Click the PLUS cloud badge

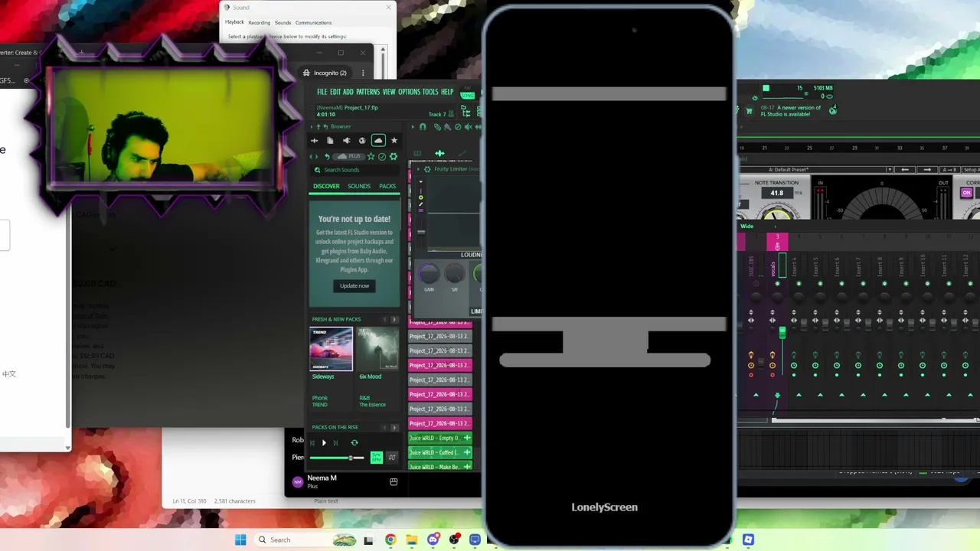click(x=349, y=156)
